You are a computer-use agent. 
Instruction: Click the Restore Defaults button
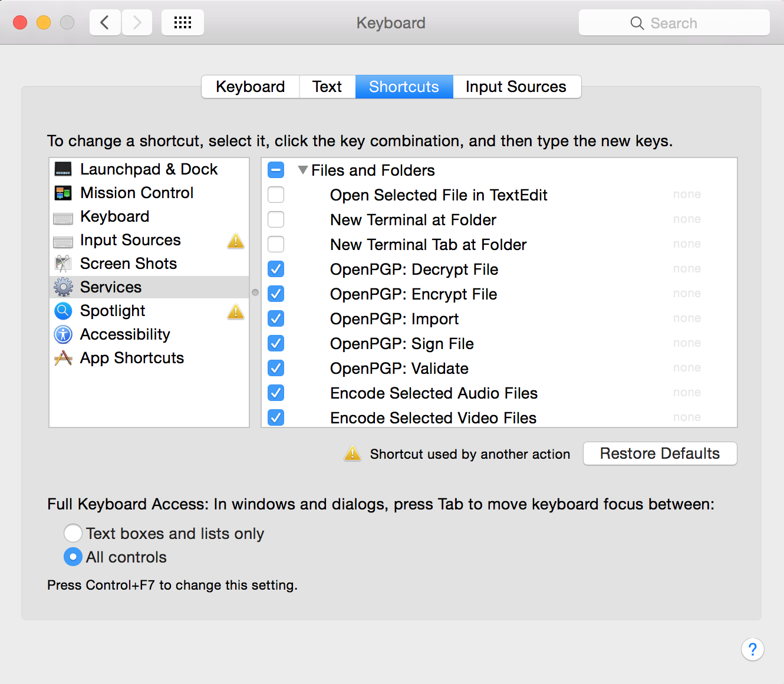click(660, 453)
